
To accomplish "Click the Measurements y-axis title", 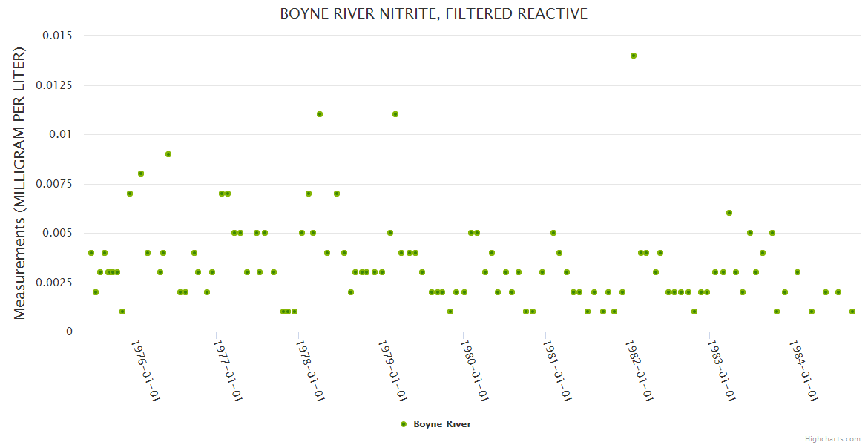I will click(20, 183).
